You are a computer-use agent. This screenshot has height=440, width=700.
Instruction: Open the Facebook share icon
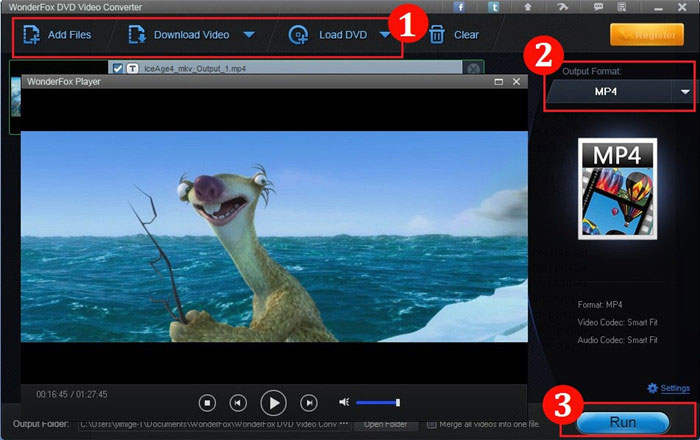(x=459, y=7)
